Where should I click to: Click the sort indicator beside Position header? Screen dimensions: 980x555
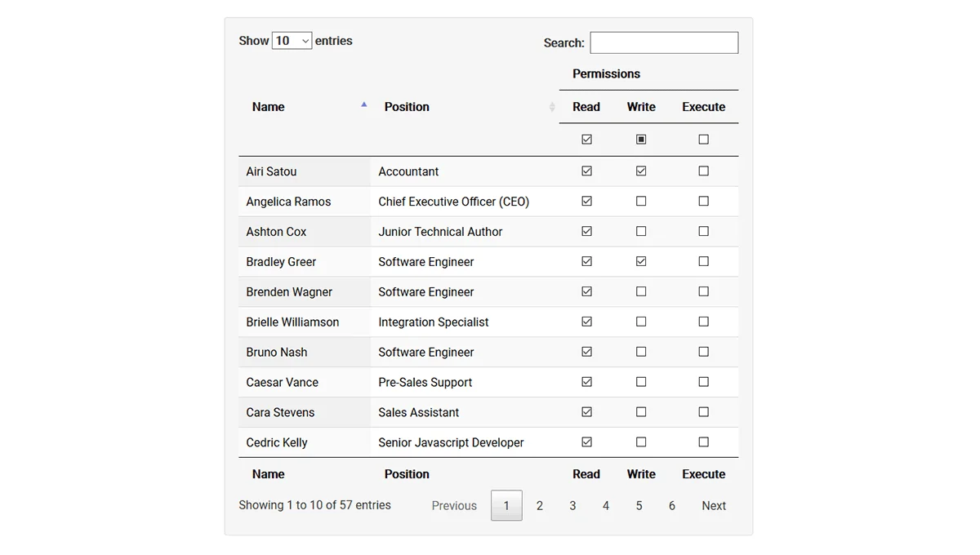click(x=553, y=107)
